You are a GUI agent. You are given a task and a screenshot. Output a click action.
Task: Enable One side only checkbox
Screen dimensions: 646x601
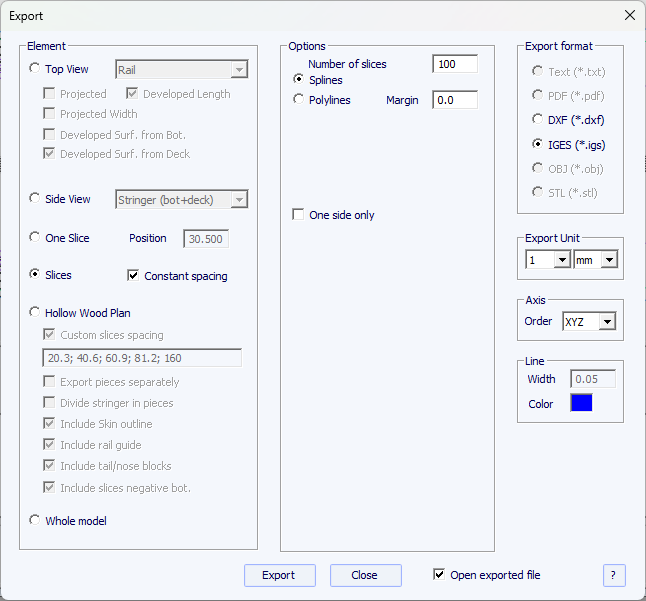click(x=298, y=215)
